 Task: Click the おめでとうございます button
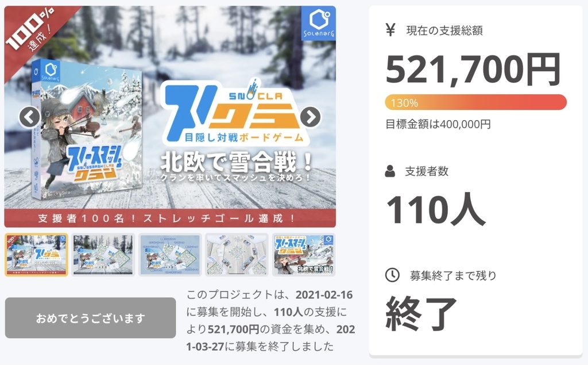point(90,318)
